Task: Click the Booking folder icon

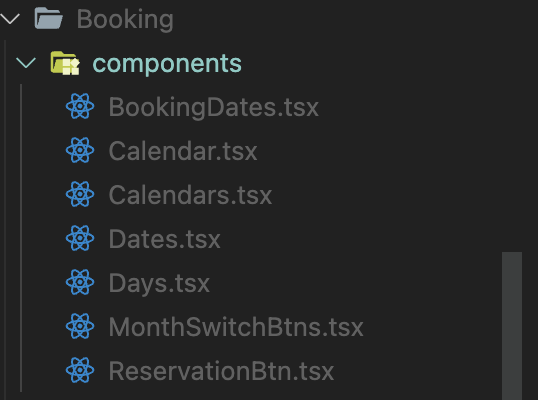Action: (x=49, y=19)
